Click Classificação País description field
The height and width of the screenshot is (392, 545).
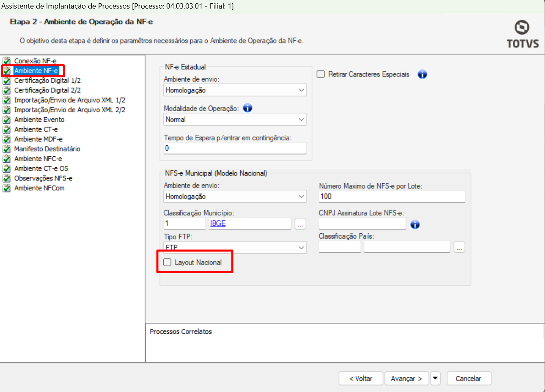pyautogui.click(x=407, y=247)
